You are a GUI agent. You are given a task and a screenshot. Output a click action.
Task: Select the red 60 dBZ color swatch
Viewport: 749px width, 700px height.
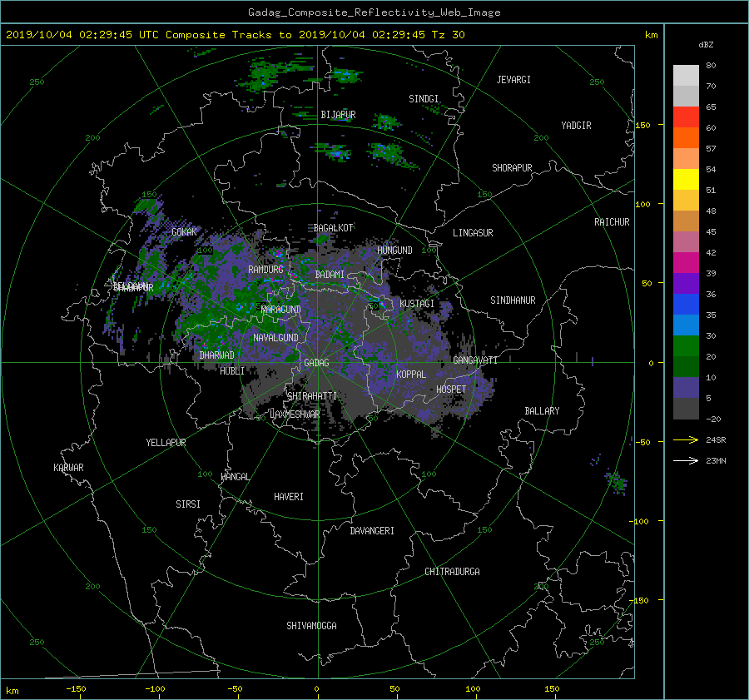pyautogui.click(x=686, y=117)
